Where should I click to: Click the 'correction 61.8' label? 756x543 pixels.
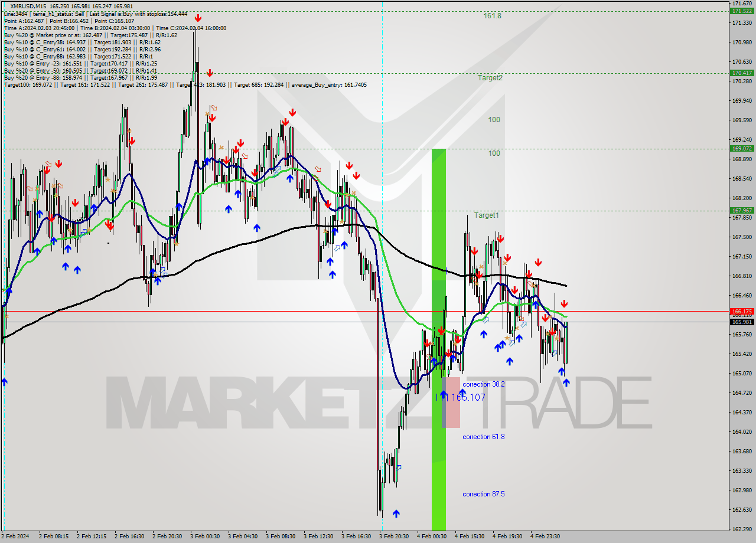[x=483, y=437]
